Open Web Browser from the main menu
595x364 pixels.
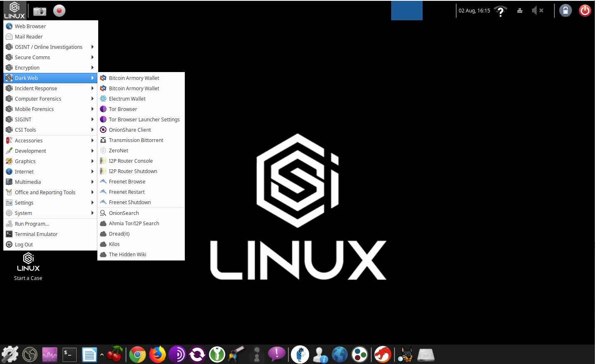tap(51, 26)
